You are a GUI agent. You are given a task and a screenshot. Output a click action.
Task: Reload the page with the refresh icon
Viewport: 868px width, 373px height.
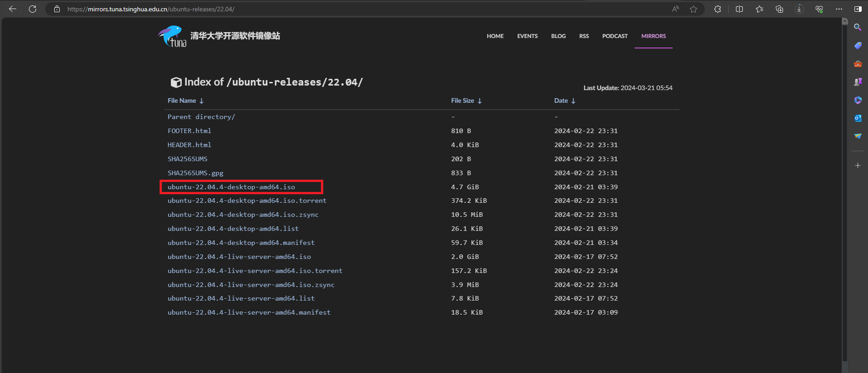click(33, 9)
